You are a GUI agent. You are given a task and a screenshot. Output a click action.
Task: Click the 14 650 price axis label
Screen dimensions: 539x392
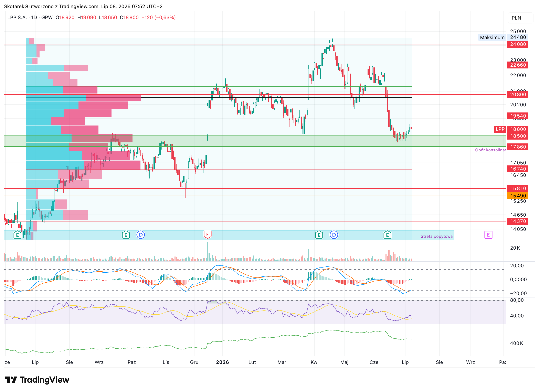point(518,215)
